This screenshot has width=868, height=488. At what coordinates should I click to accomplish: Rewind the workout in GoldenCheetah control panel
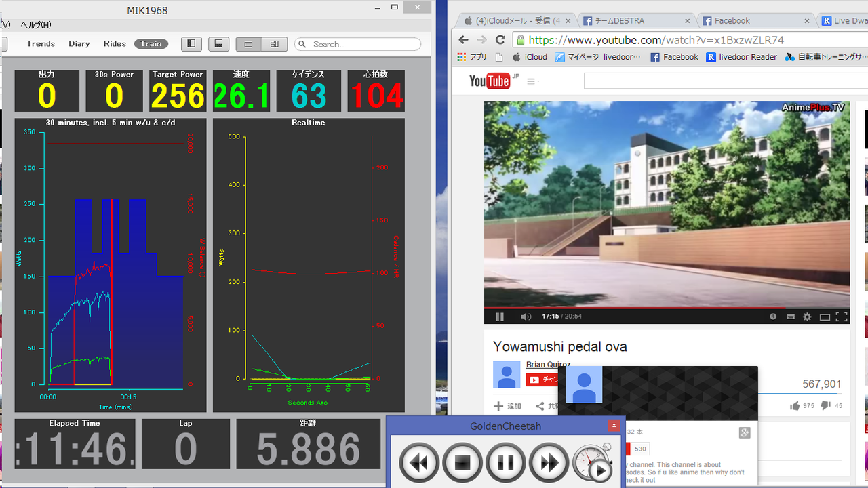click(x=419, y=463)
